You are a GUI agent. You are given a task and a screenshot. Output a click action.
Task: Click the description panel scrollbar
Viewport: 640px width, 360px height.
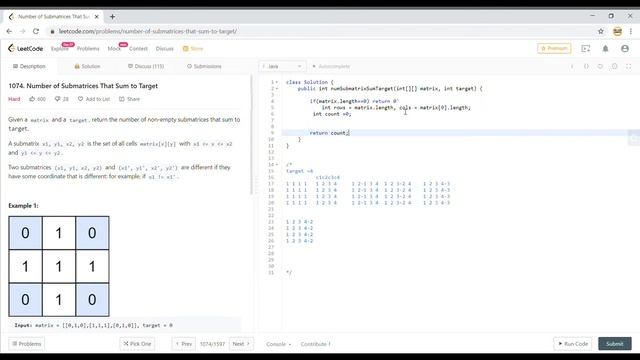point(251,135)
